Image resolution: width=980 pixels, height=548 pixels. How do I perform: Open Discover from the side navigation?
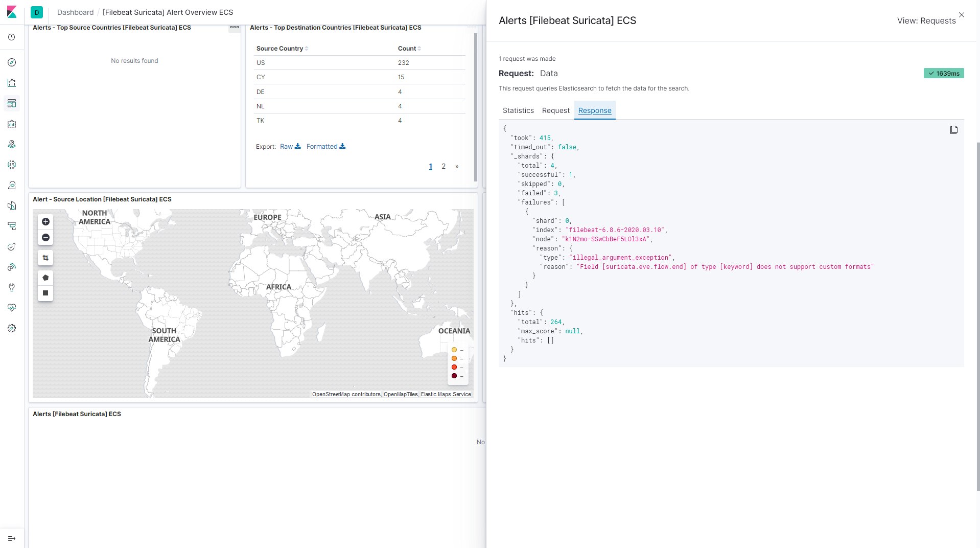click(x=12, y=62)
